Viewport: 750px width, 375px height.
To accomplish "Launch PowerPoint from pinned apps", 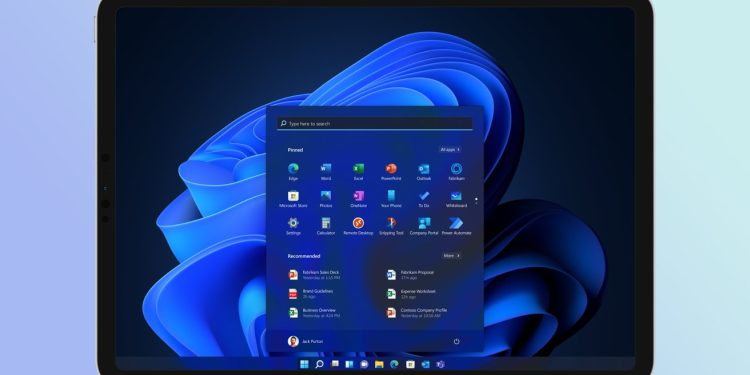I will point(391,171).
